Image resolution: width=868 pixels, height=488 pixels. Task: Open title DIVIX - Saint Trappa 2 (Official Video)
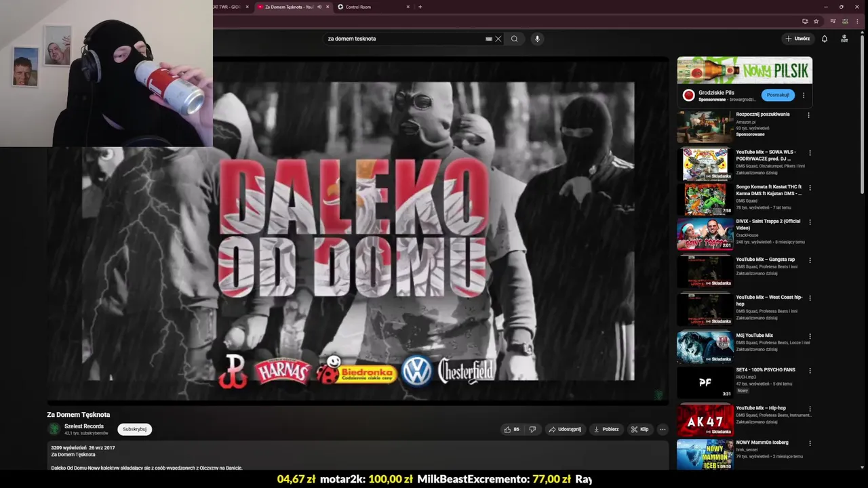(x=768, y=224)
